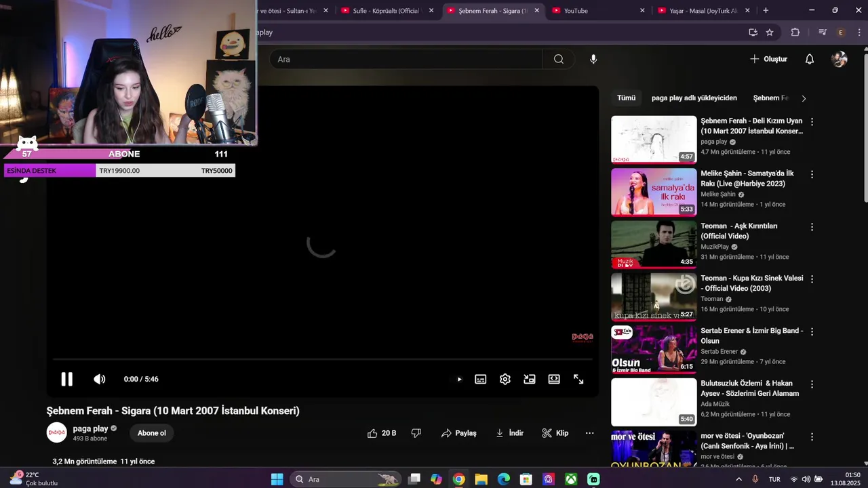Toggle subtitles in the video player
The image size is (868, 488).
coord(481,379)
